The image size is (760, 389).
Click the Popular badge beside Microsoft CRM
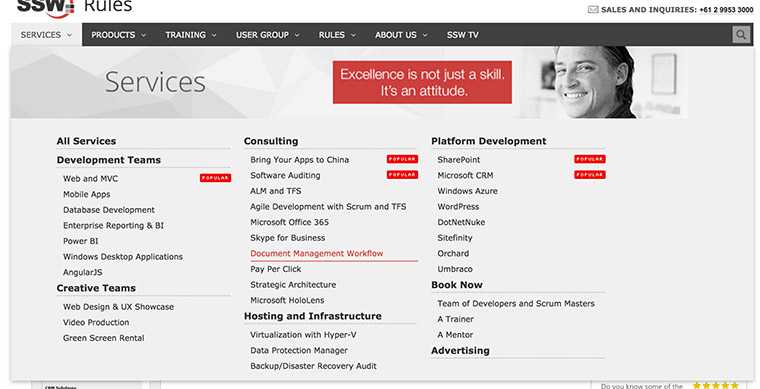tap(589, 174)
